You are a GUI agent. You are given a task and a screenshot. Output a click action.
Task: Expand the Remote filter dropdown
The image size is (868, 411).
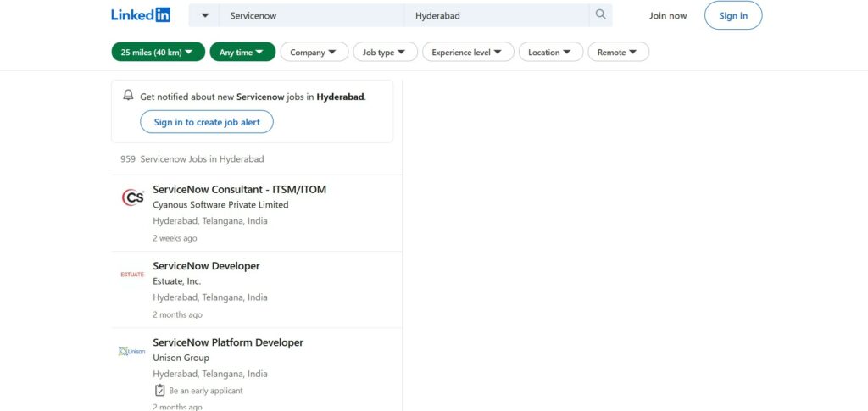point(618,52)
